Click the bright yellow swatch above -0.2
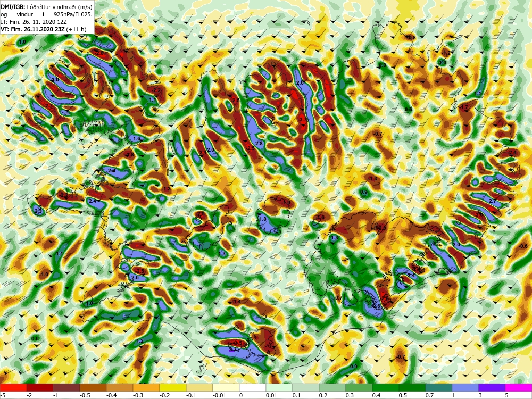The height and width of the screenshot is (399, 532). [x=173, y=387]
